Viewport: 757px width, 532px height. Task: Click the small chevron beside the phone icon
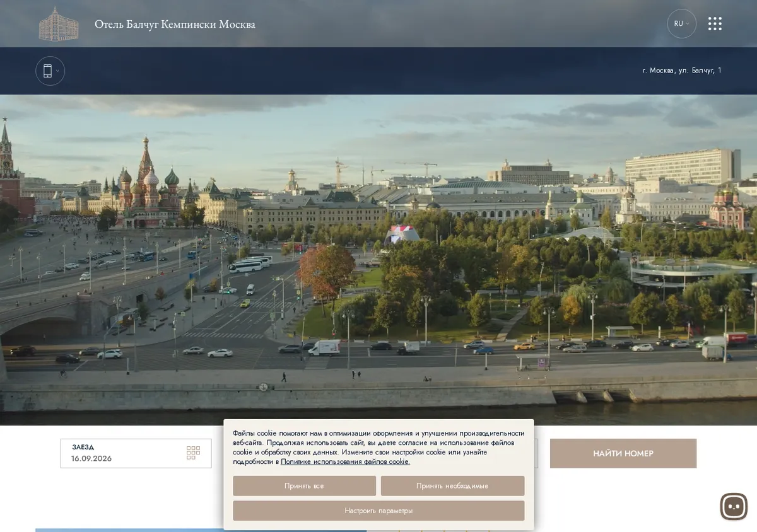pyautogui.click(x=58, y=71)
